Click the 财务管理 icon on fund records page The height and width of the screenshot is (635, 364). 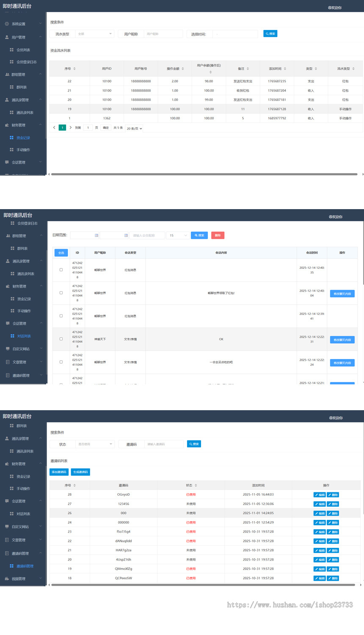7,125
